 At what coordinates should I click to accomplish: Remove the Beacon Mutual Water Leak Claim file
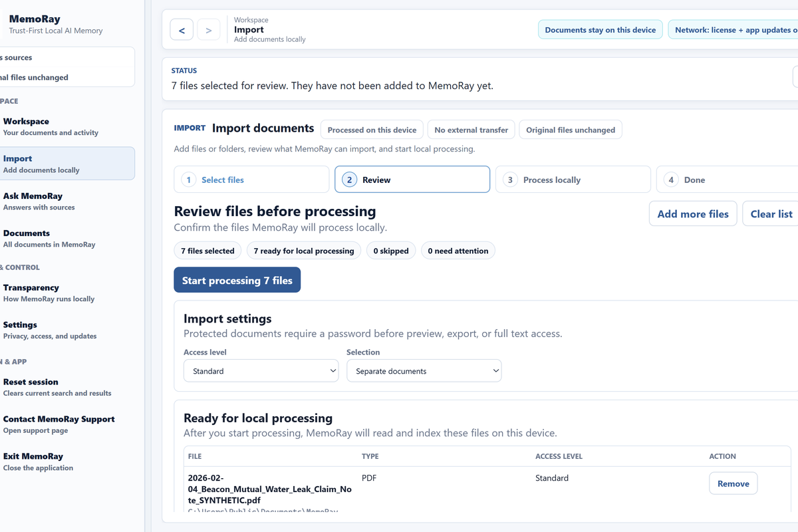(x=733, y=483)
